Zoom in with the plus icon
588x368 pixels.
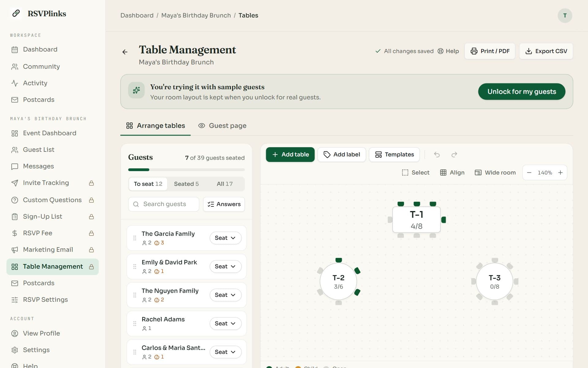560,173
